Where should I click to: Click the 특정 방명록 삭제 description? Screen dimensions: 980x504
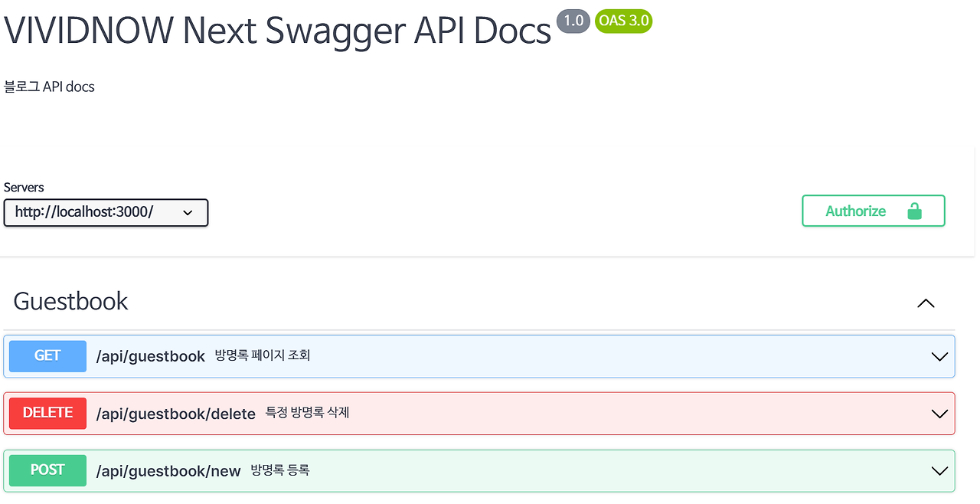(307, 413)
